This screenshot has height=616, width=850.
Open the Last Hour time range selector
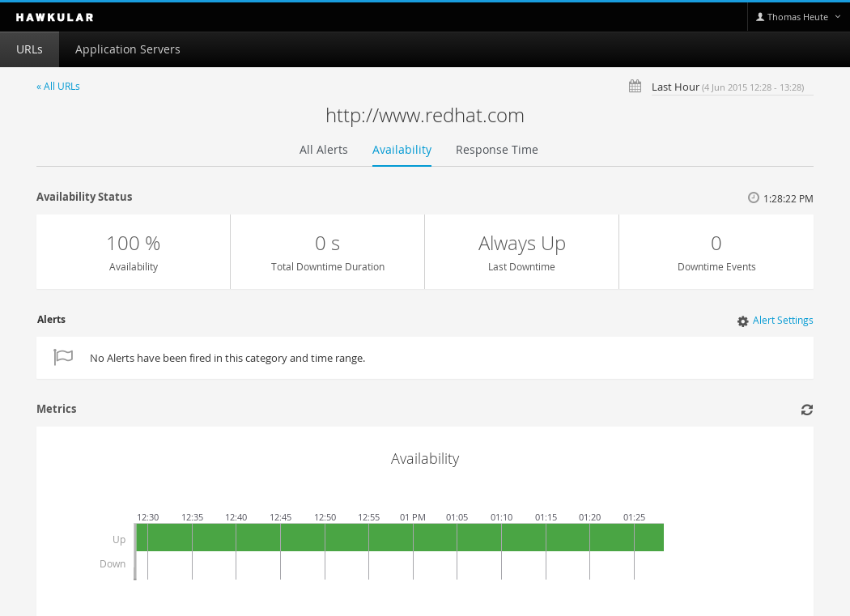[728, 87]
